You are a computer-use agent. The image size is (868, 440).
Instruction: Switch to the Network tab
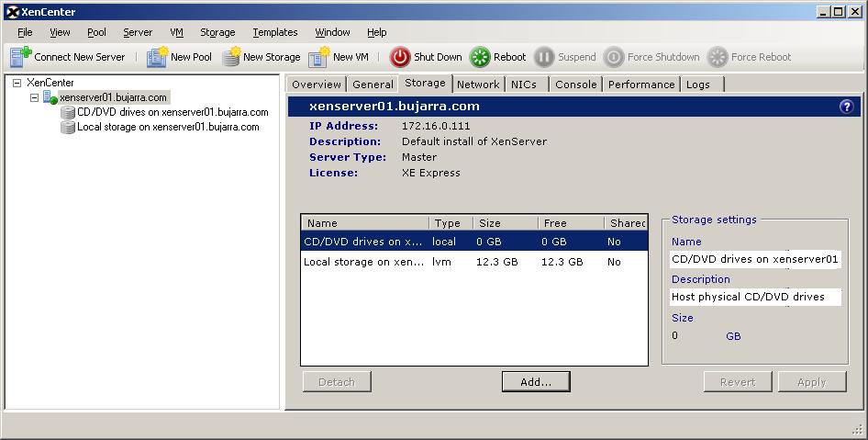[x=478, y=85]
